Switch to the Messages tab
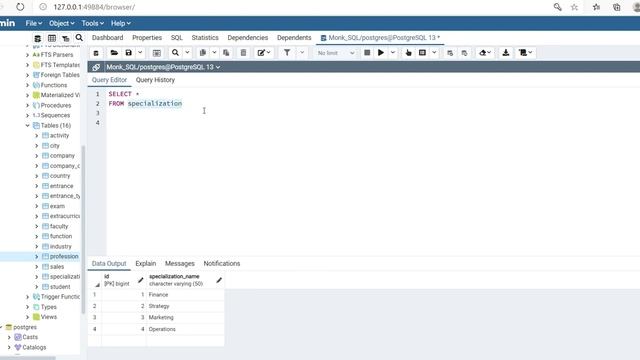 tap(180, 264)
